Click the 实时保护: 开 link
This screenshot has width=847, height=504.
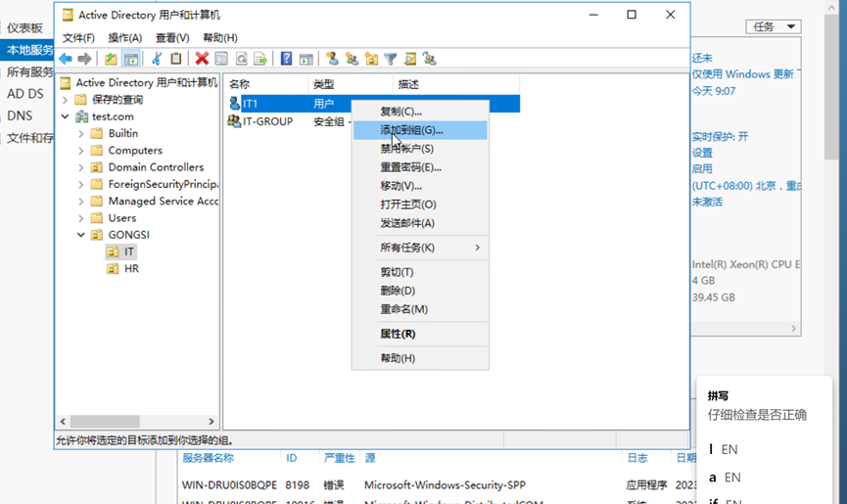tap(720, 137)
